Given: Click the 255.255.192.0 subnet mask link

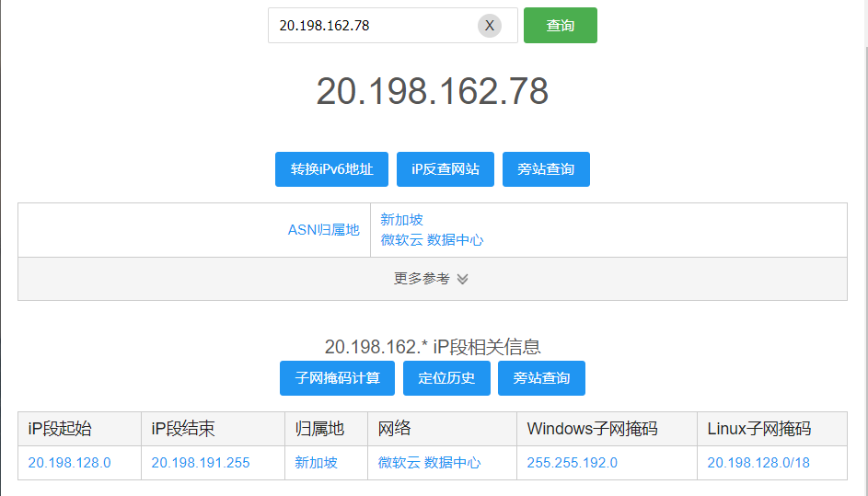Looking at the screenshot, I should [572, 463].
